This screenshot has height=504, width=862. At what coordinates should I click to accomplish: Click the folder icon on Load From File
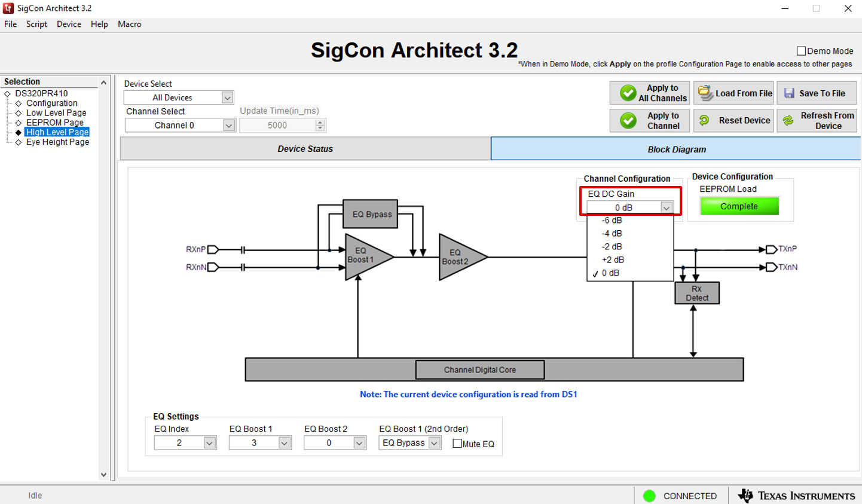705,93
